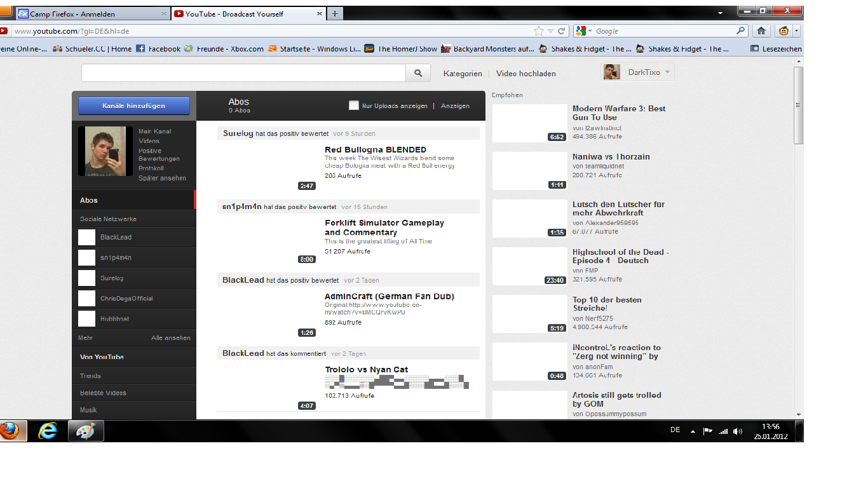This screenshot has width=868, height=488.
Task: Expand the Mehr subscriptions link
Action: coord(86,338)
